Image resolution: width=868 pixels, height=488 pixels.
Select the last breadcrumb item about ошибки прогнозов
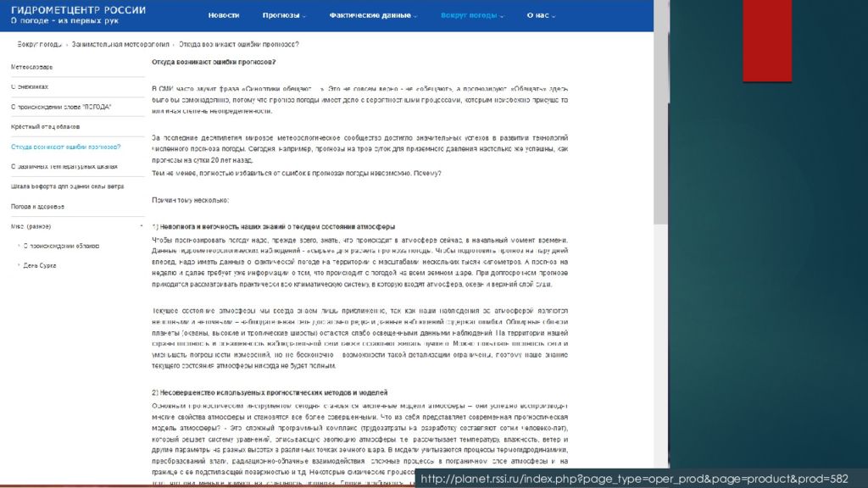pos(238,44)
